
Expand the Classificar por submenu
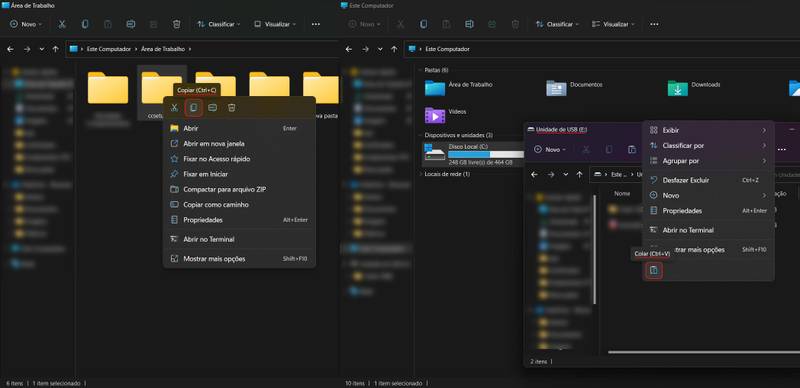(x=708, y=146)
